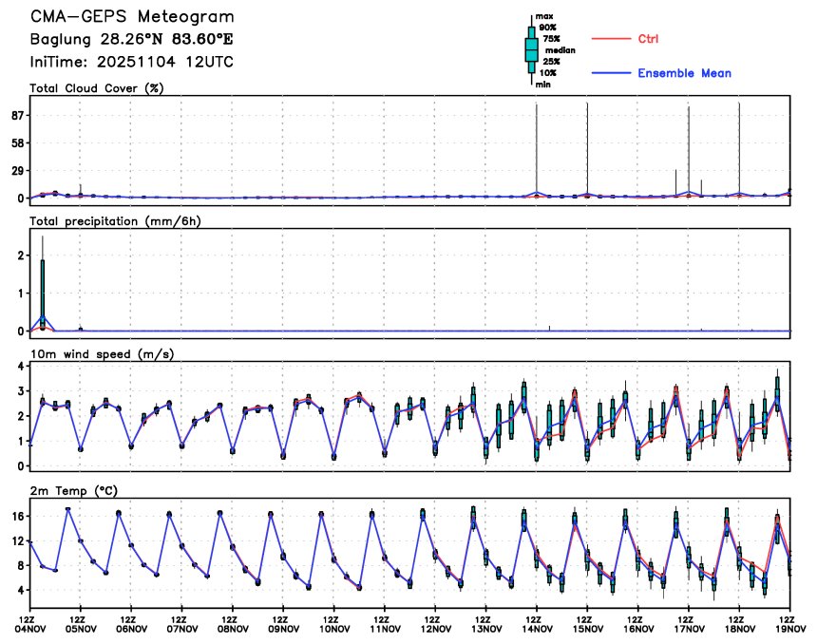The width and height of the screenshot is (817, 644).
Task: Click the '12Z 07NOV' time axis label
Action: coord(181,624)
